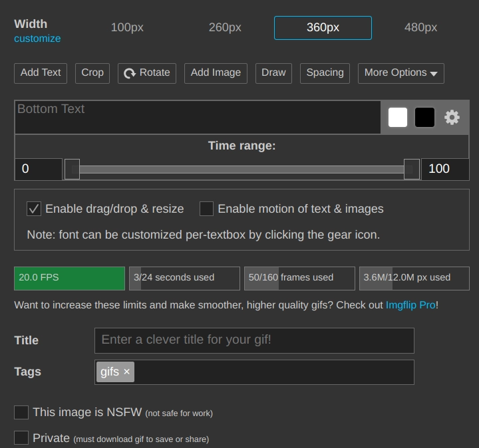The width and height of the screenshot is (479, 448).
Task: Mark this image as NSFW
Action: pos(21,413)
